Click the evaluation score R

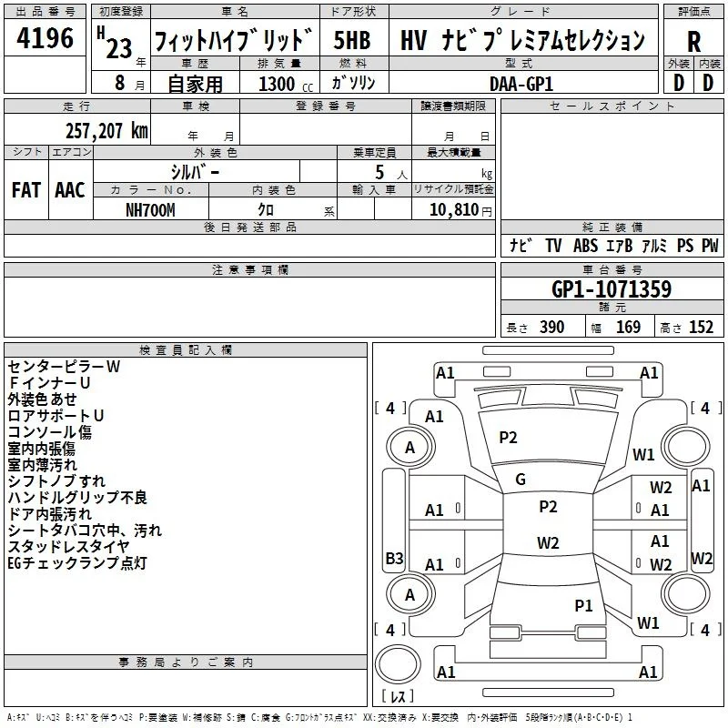tap(693, 41)
